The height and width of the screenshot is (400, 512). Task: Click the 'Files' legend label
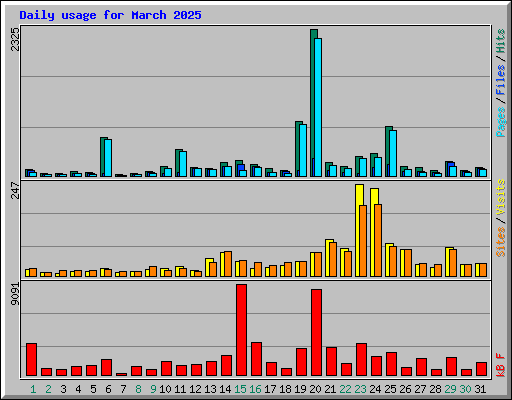(x=500, y=80)
